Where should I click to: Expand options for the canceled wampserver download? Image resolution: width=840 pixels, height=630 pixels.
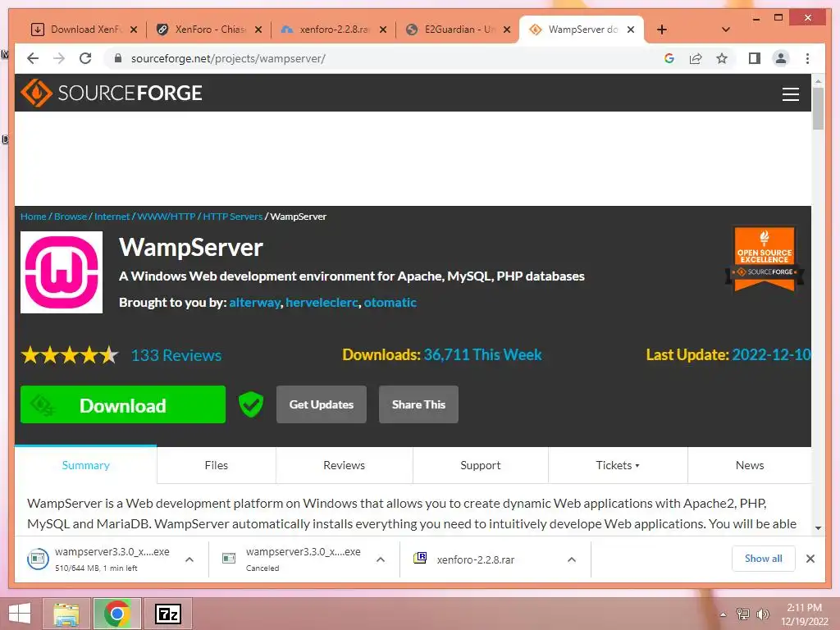click(x=381, y=559)
